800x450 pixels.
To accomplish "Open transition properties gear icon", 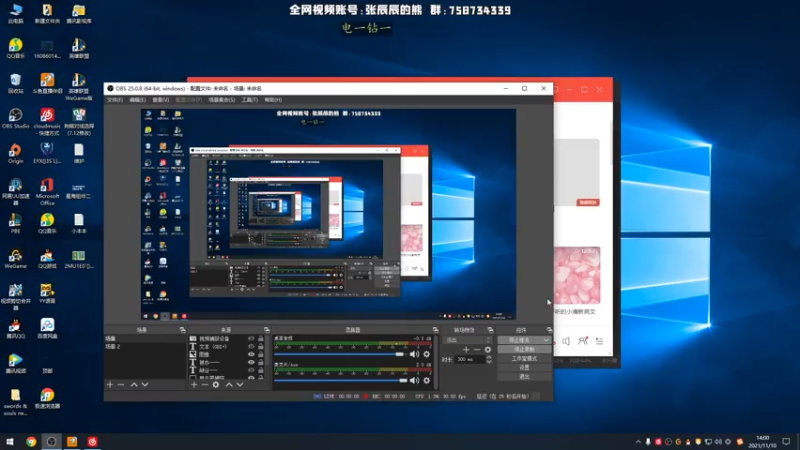I will pos(488,349).
